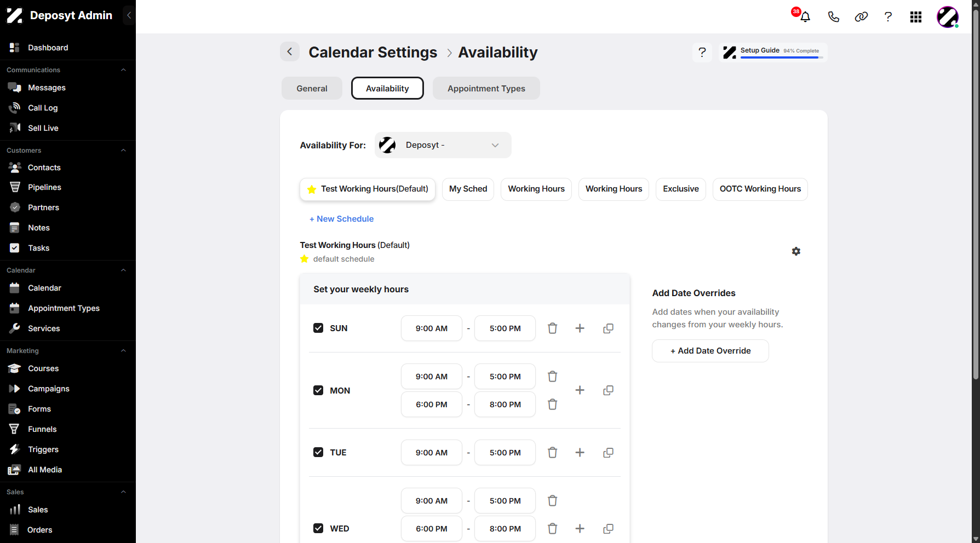Image resolution: width=980 pixels, height=543 pixels.
Task: Open the notifications bell
Action: click(805, 17)
